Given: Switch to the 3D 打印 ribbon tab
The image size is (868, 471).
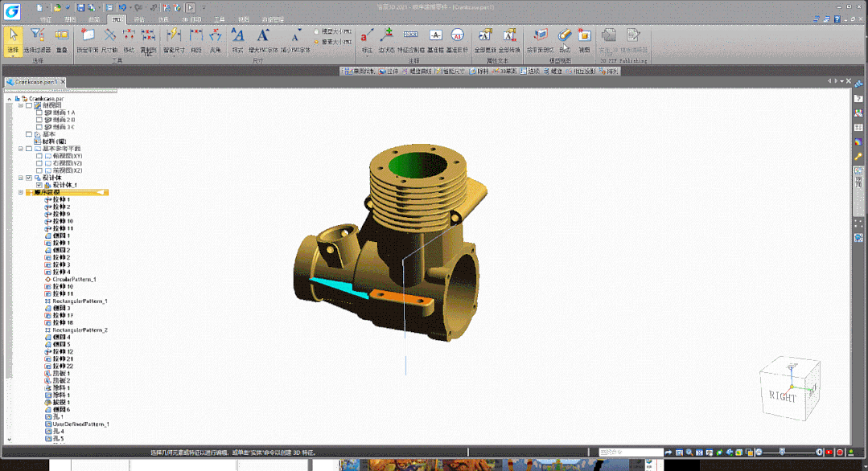Looking at the screenshot, I should [x=191, y=19].
